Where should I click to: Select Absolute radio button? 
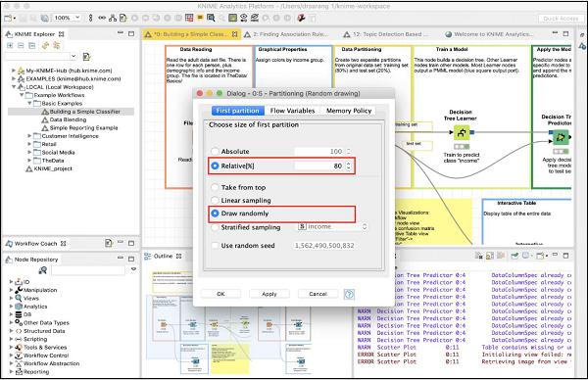[215, 152]
